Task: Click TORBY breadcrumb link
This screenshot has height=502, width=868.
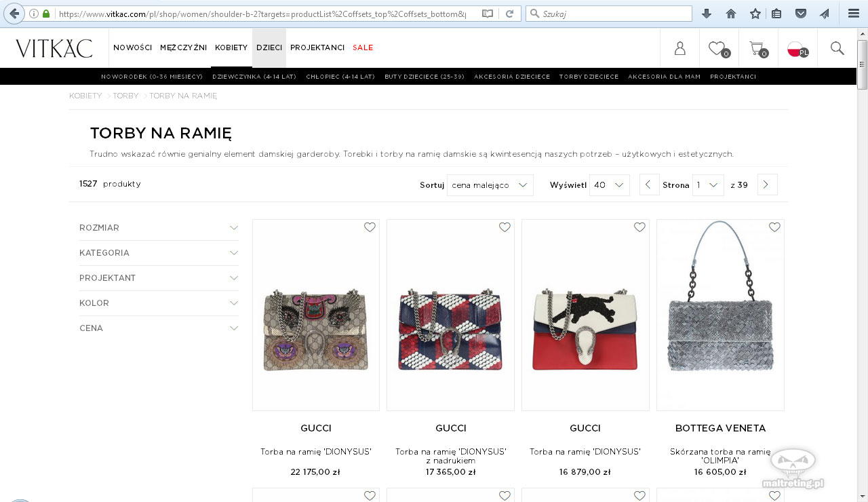Action: point(125,96)
